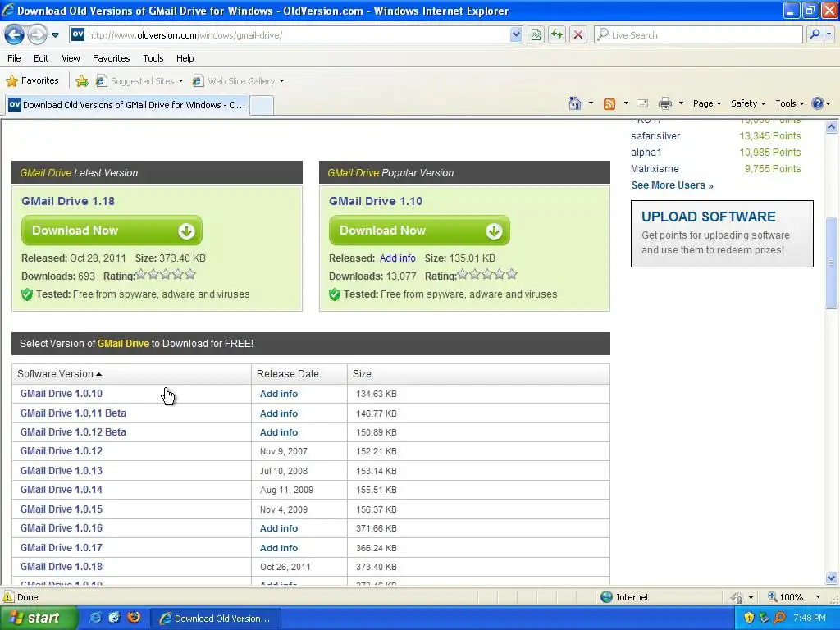The width and height of the screenshot is (840, 630).
Task: Open GMail Drive 1.0.10 link
Action: pyautogui.click(x=61, y=394)
